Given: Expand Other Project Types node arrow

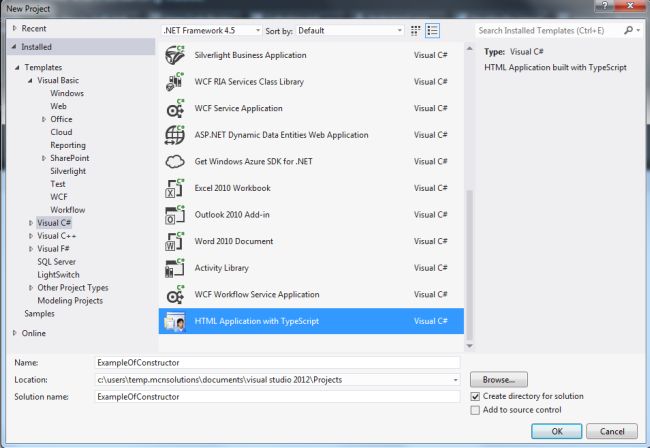Looking at the screenshot, I should [30, 288].
